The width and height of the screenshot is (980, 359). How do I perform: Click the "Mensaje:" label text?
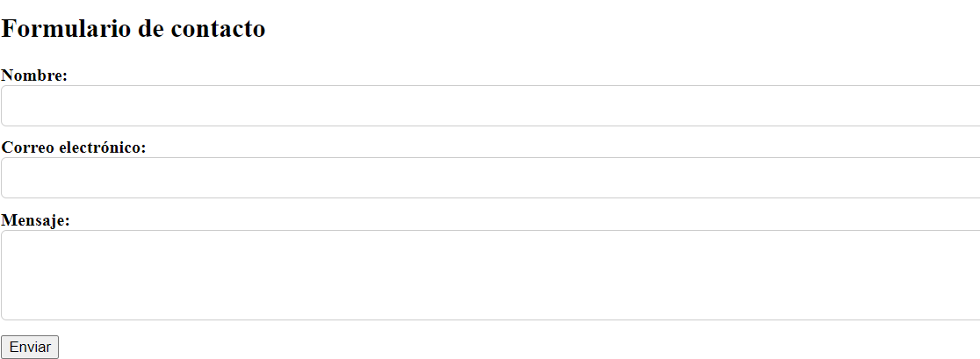pyautogui.click(x=36, y=220)
